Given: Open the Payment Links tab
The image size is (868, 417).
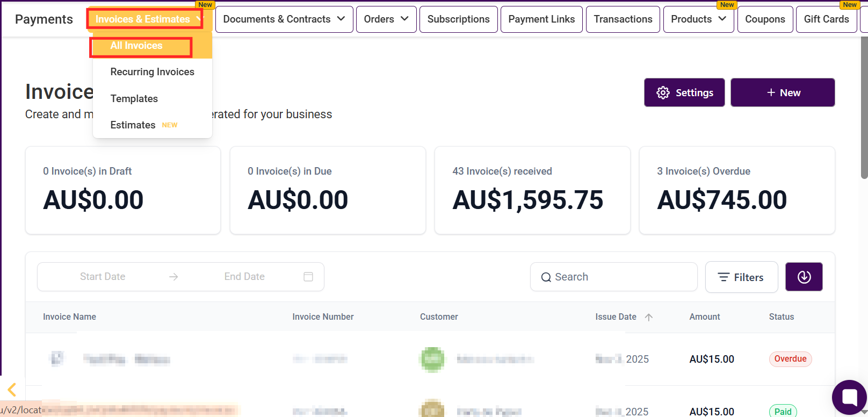Looking at the screenshot, I should point(541,19).
